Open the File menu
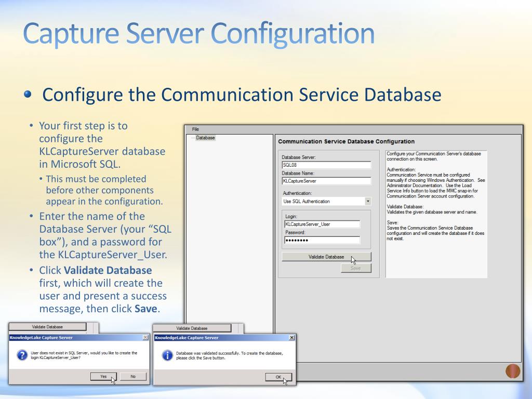 click(x=195, y=129)
